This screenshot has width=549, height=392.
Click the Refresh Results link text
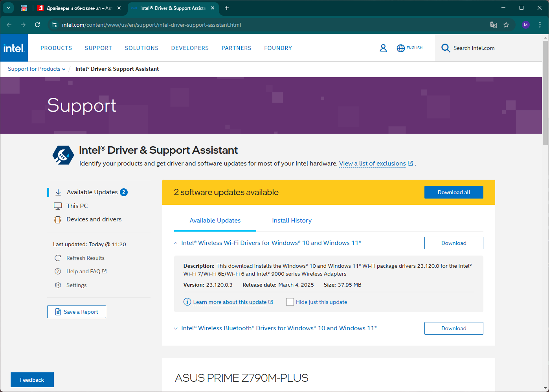coord(85,258)
